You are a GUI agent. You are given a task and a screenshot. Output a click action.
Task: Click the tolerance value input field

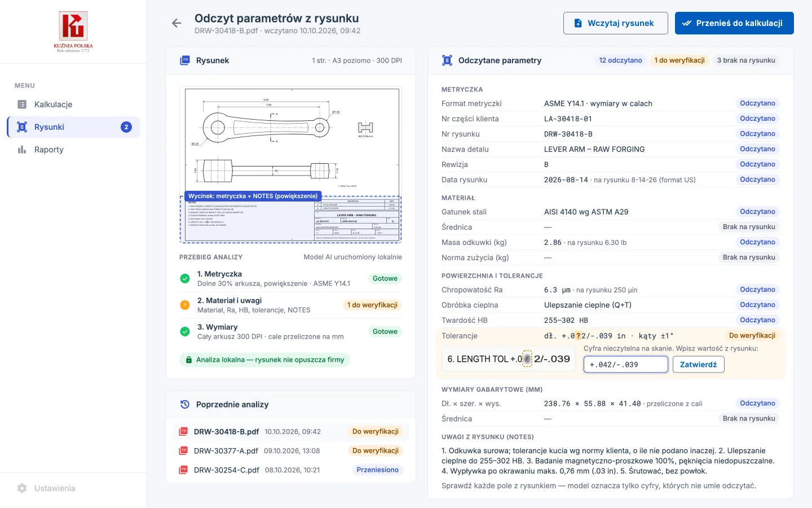[x=626, y=365]
